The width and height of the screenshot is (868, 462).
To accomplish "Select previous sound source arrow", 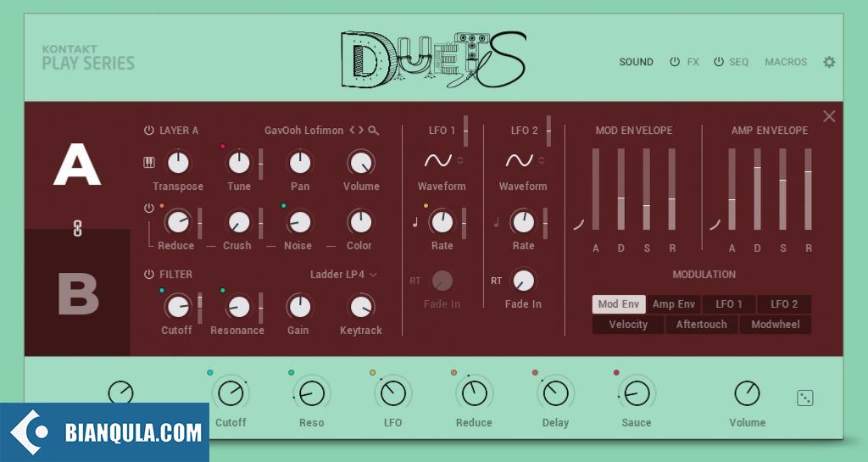I will pos(352,130).
